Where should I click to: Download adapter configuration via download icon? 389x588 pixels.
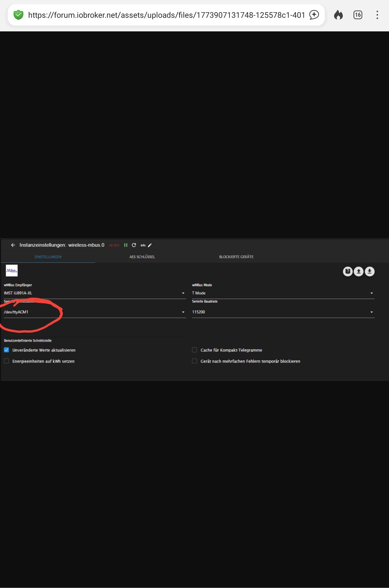click(x=370, y=271)
